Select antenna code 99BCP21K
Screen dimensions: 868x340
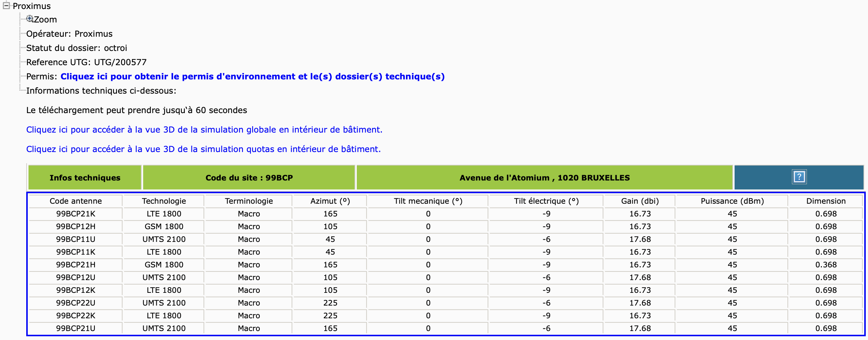(76, 214)
